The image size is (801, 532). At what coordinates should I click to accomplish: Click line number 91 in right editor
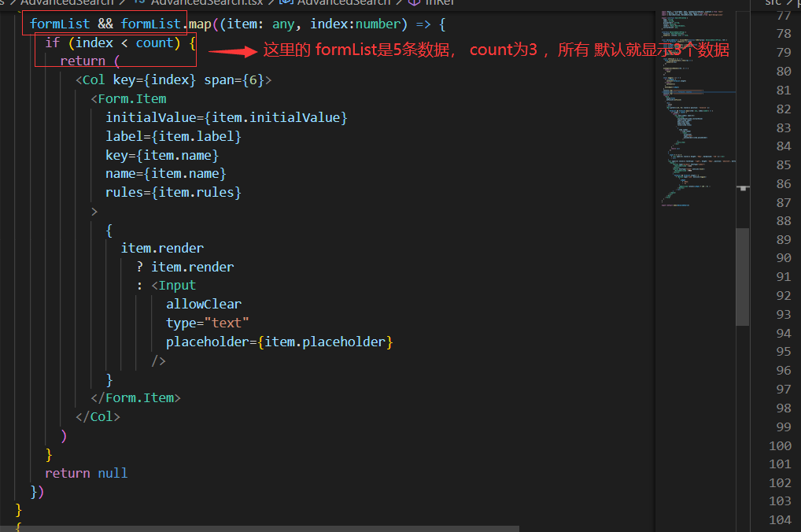coord(784,277)
